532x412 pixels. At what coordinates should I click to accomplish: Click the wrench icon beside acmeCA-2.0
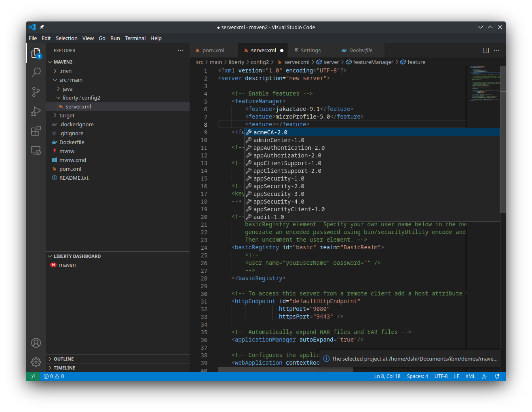[249, 132]
